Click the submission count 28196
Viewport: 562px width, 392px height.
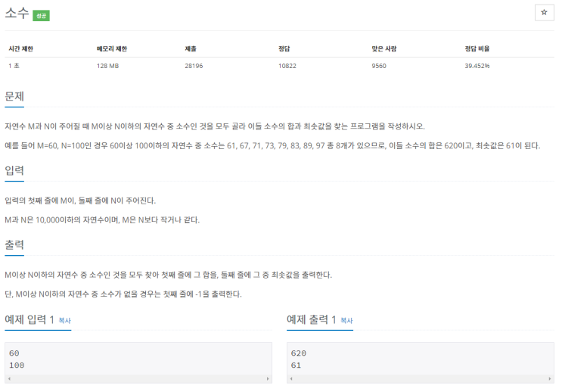coord(194,66)
